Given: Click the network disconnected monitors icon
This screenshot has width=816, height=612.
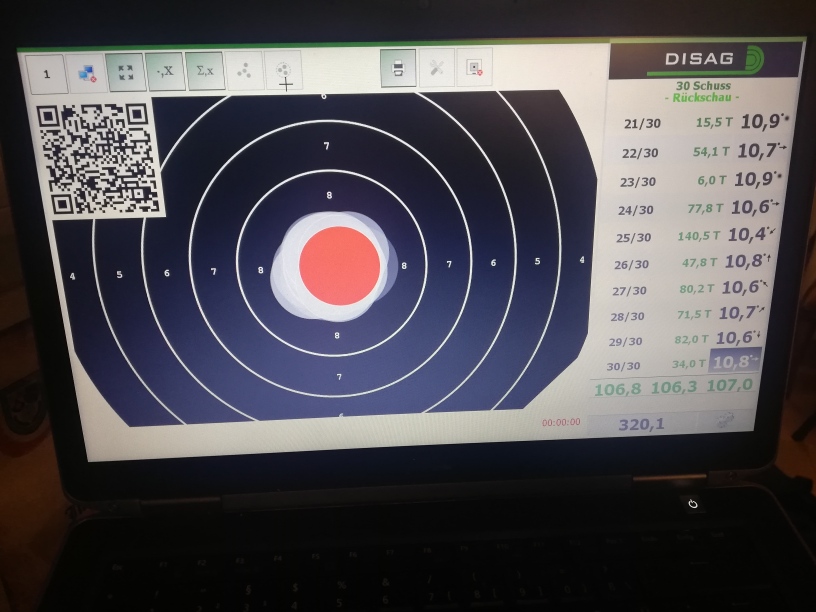Looking at the screenshot, I should point(86,73).
